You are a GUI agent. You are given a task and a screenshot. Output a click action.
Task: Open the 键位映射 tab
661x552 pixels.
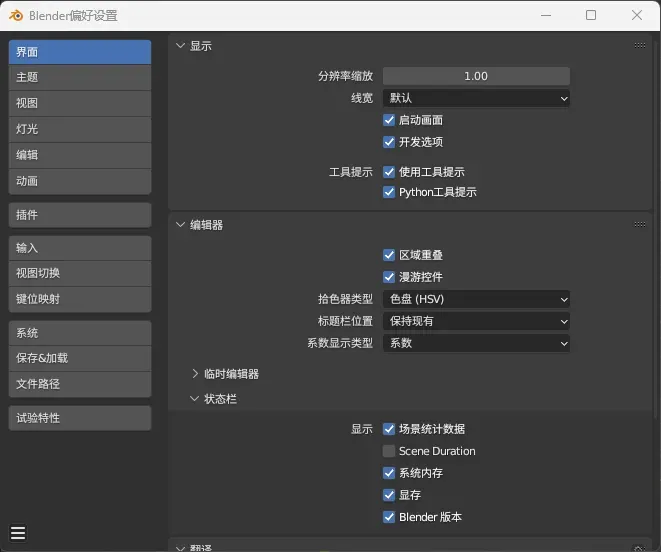coord(80,300)
